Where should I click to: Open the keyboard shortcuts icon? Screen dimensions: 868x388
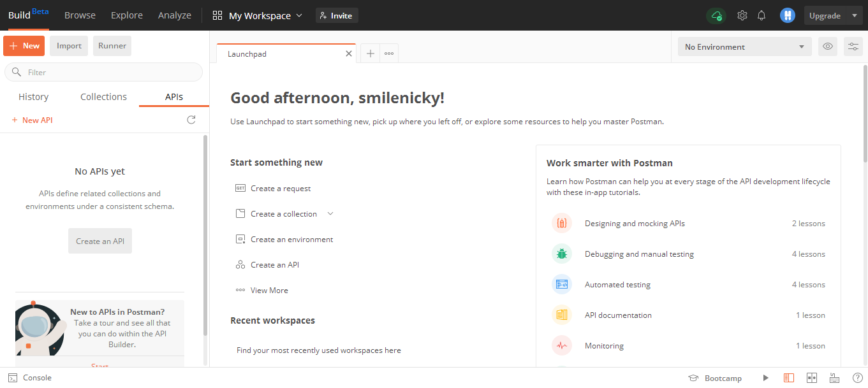click(834, 378)
